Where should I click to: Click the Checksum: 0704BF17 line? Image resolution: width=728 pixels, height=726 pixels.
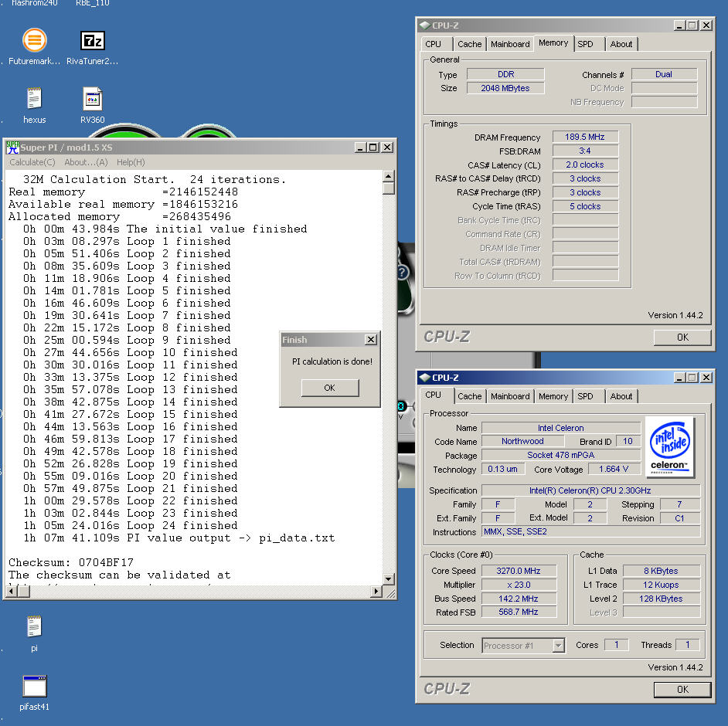coord(71,562)
